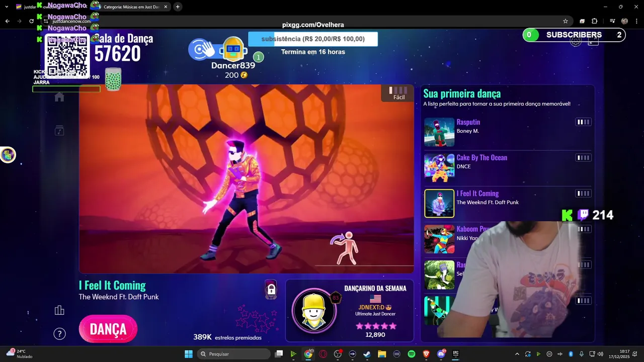This screenshot has width=644, height=362.
Task: Click the room QR code
Action: coord(67,56)
